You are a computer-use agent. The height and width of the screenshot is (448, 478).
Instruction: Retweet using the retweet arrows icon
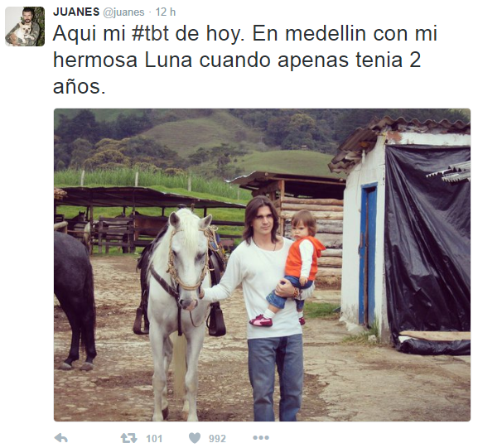(129, 438)
